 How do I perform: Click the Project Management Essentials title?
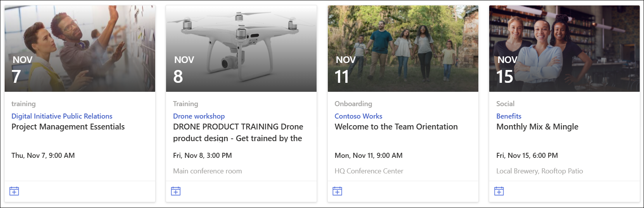pyautogui.click(x=68, y=127)
